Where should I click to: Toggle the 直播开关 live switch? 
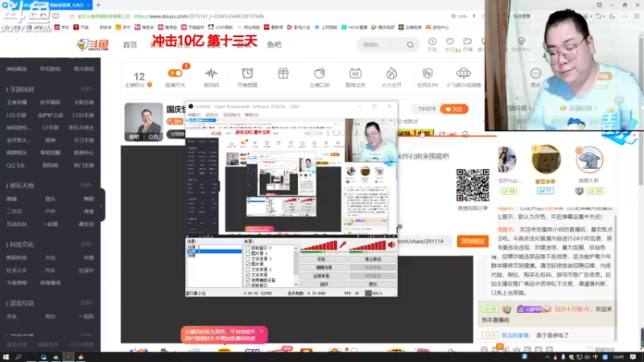(x=175, y=73)
